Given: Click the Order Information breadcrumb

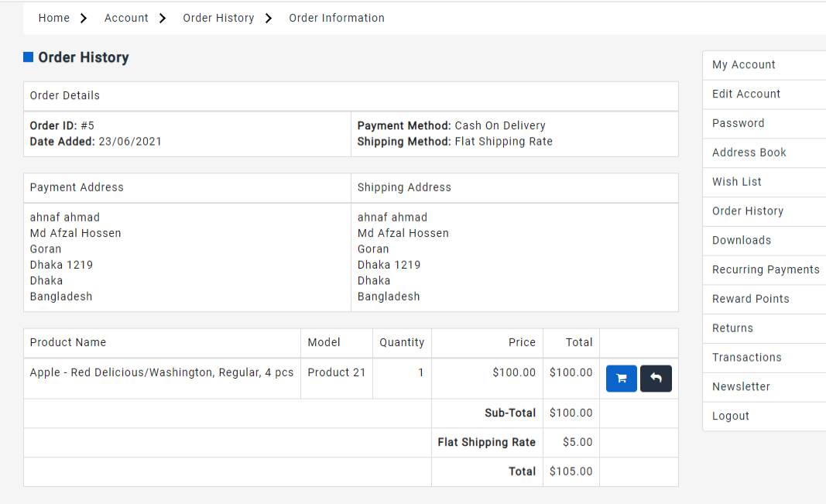Looking at the screenshot, I should (337, 18).
